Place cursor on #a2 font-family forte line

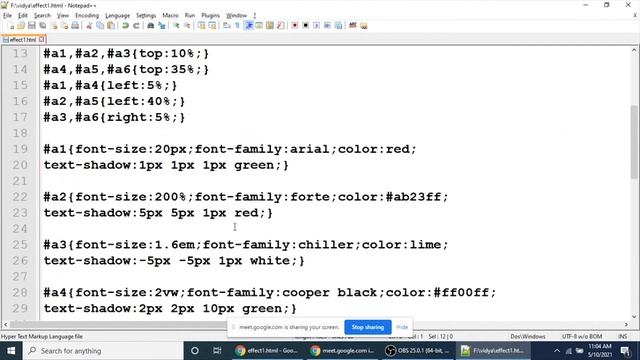pos(246,197)
